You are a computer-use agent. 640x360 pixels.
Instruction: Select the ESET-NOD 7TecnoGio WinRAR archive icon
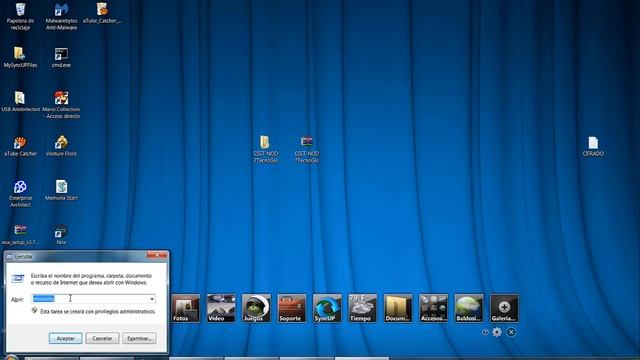click(307, 149)
